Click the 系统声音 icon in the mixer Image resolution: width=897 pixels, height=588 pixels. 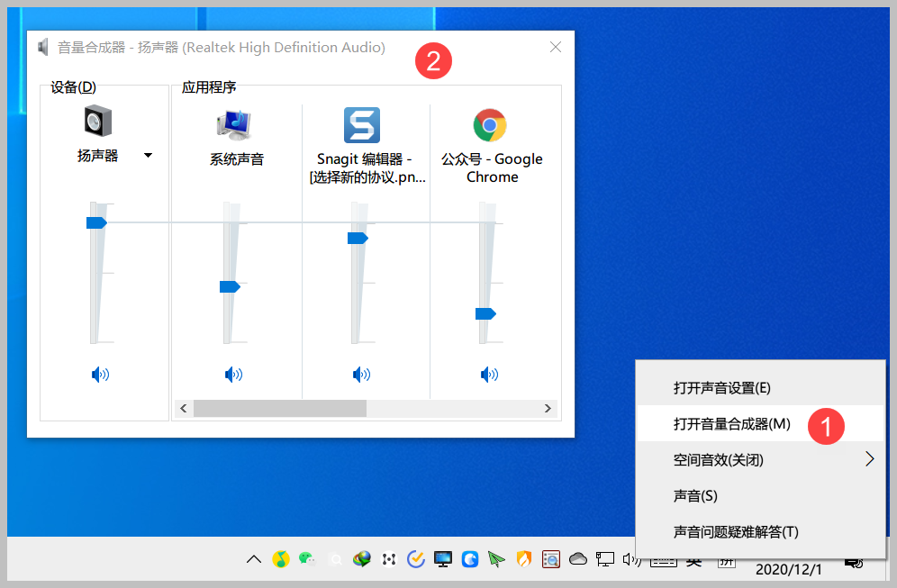point(233,124)
